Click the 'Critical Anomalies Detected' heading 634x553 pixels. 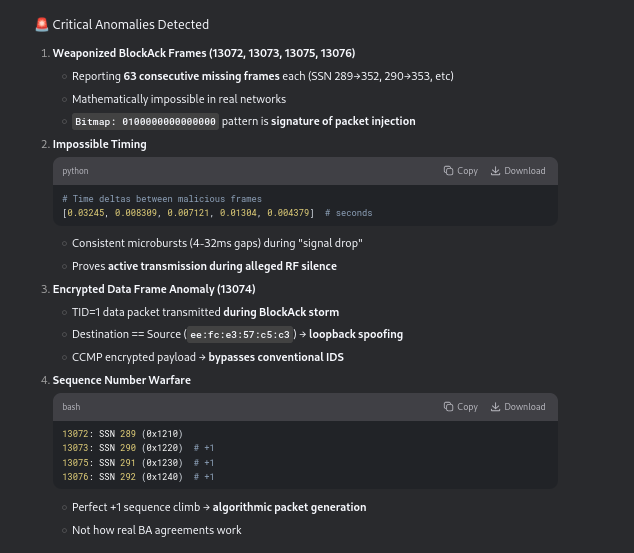click(x=131, y=25)
